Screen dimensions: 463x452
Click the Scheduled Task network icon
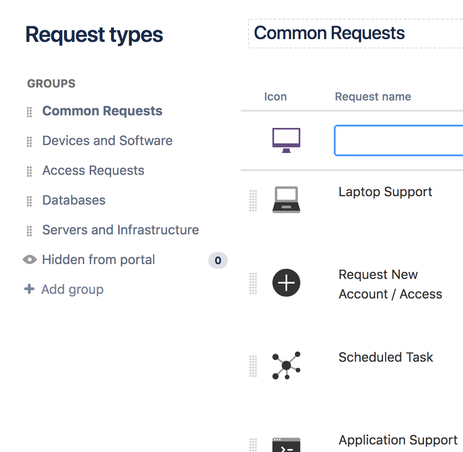point(286,365)
